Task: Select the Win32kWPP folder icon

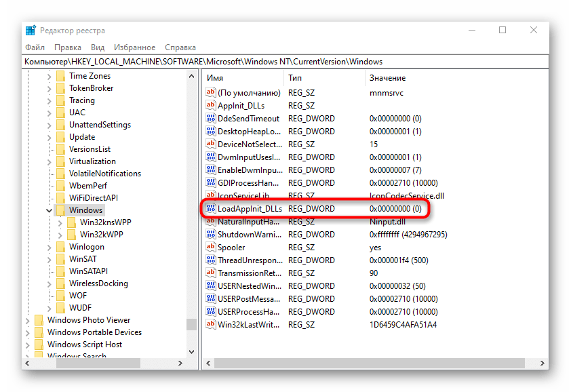Action: pos(72,235)
